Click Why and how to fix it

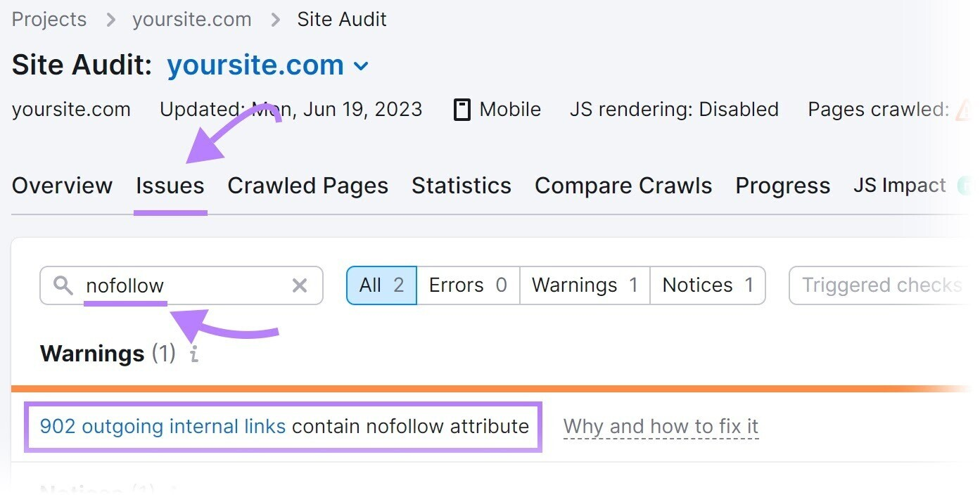tap(661, 426)
